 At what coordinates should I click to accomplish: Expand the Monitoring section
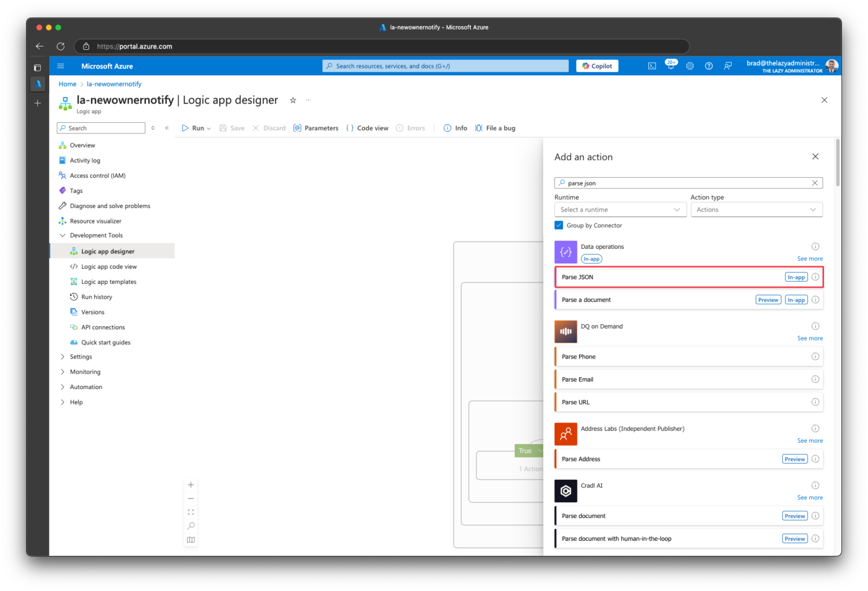(x=62, y=372)
